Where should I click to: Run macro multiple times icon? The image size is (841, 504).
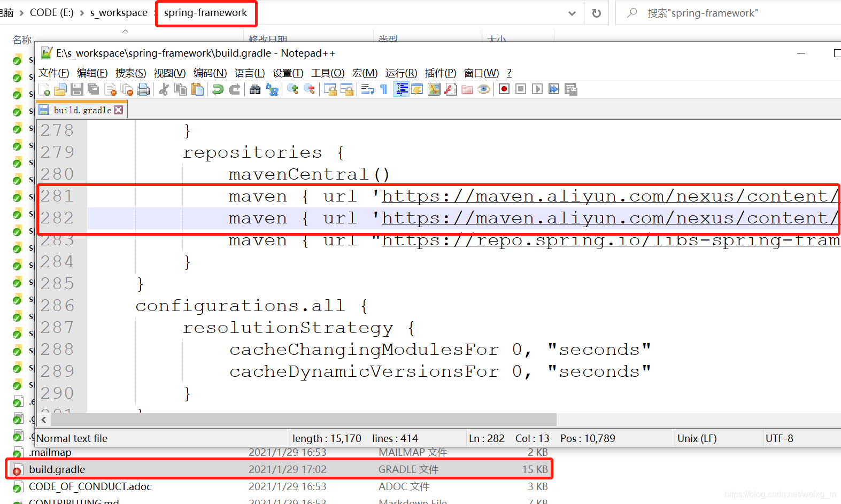tap(554, 89)
